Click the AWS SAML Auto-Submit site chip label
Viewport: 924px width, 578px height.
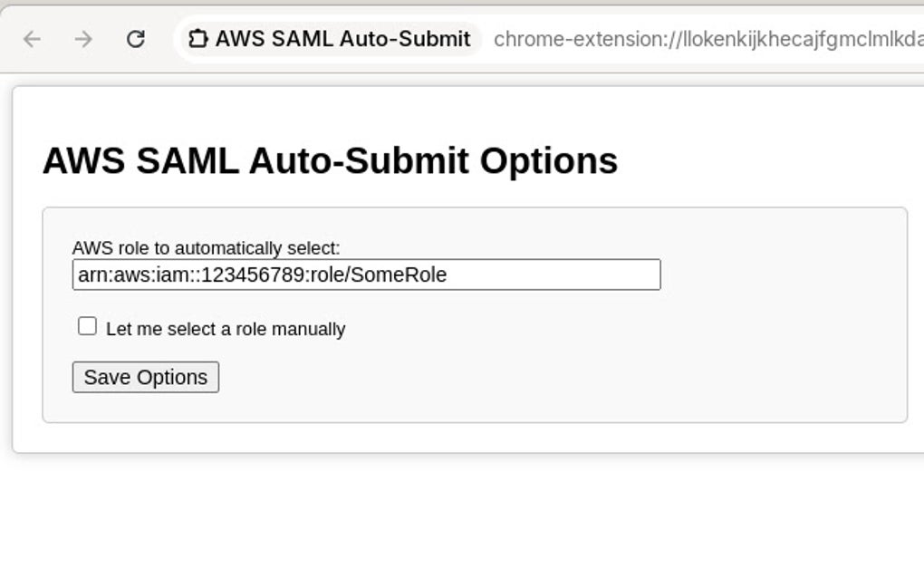click(x=342, y=39)
